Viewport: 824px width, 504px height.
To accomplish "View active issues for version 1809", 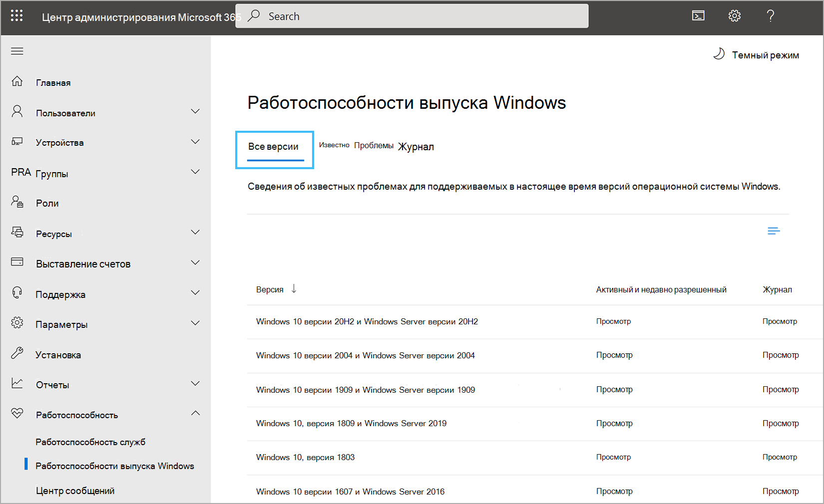I will pyautogui.click(x=614, y=423).
